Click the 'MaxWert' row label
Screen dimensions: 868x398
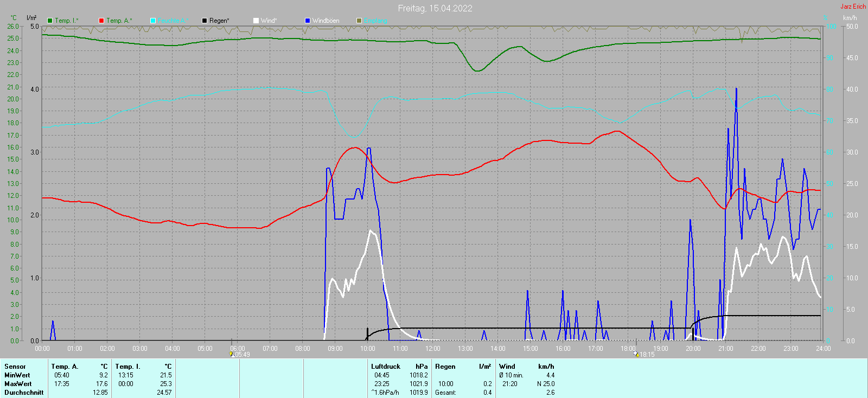18,384
